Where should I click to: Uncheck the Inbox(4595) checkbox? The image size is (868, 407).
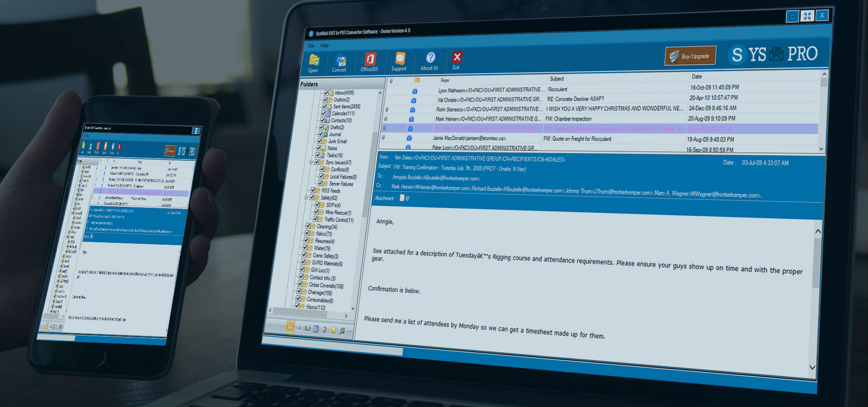[326, 93]
